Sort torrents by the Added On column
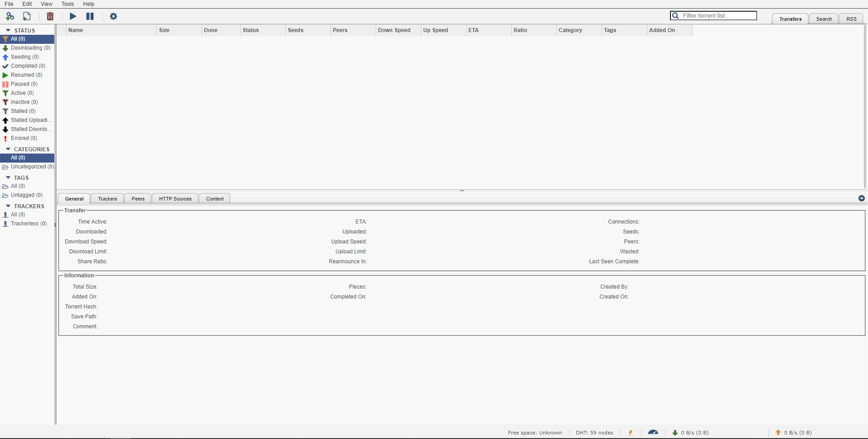The height and width of the screenshot is (439, 868). (670, 30)
